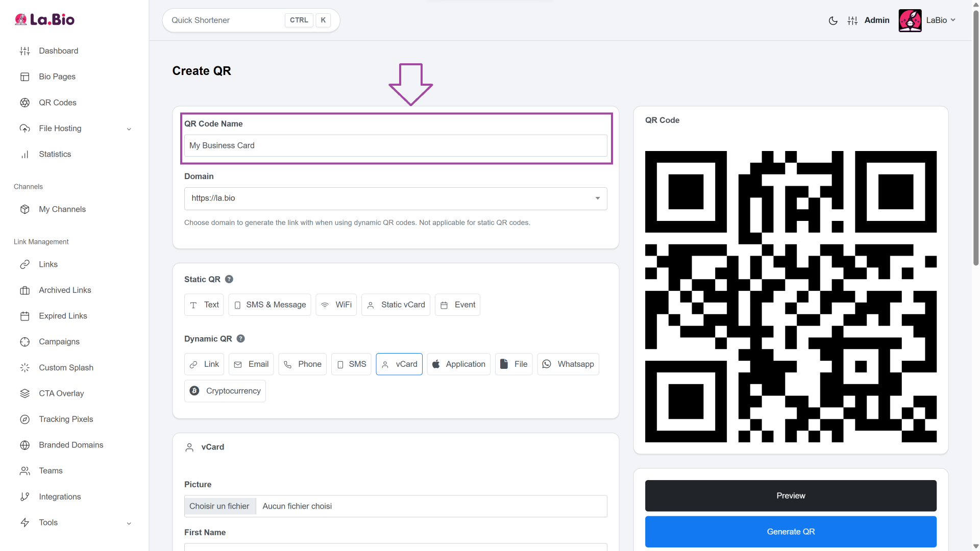The width and height of the screenshot is (980, 551).
Task: Select the Application QR type
Action: coord(458,364)
